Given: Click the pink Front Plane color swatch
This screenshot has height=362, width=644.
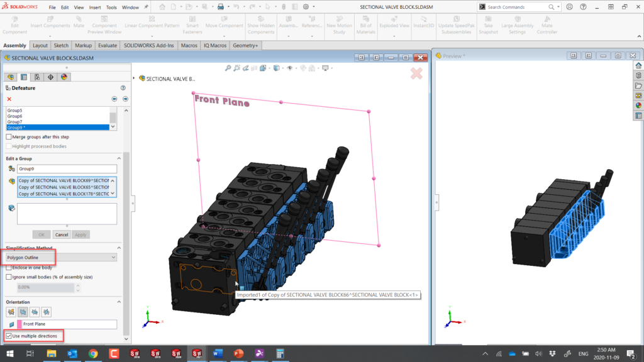Looking at the screenshot, I should 19,324.
